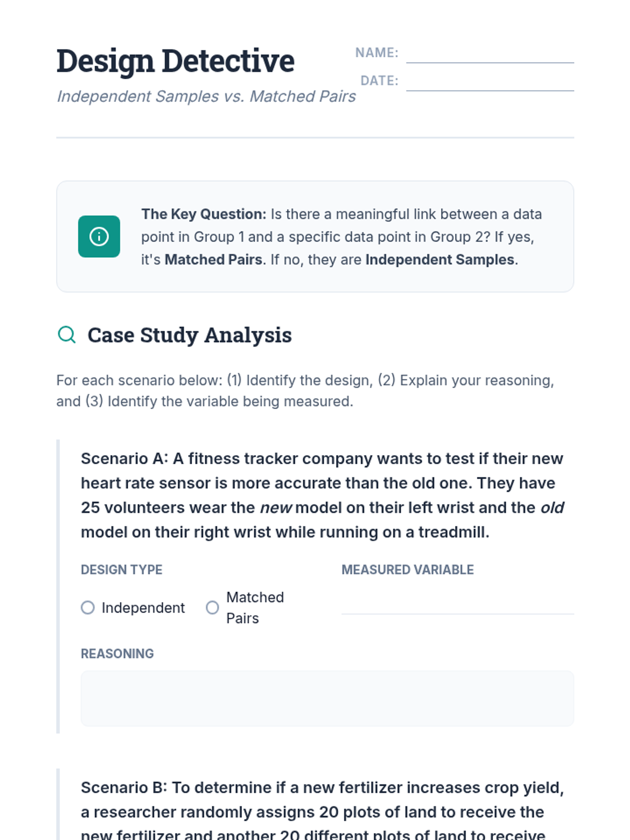The width and height of the screenshot is (630, 840).
Task: Click the Design Detective title
Action: coord(175,61)
